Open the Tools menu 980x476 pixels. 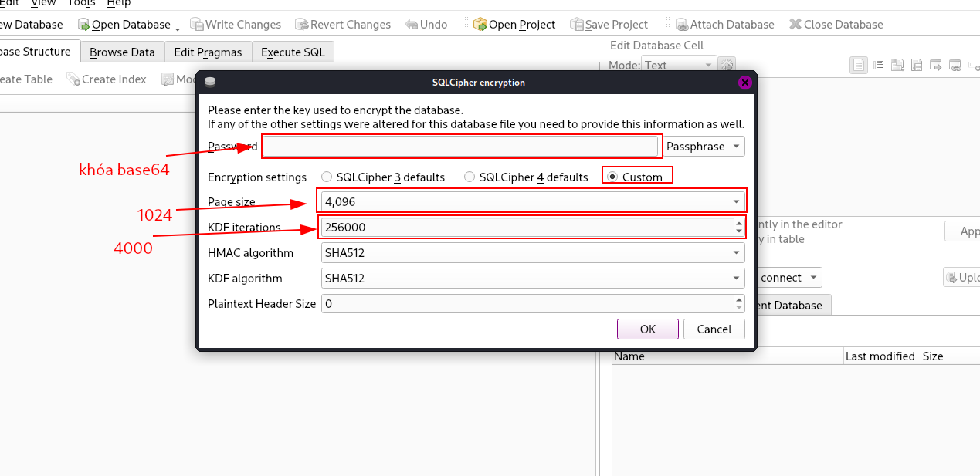point(82,3)
